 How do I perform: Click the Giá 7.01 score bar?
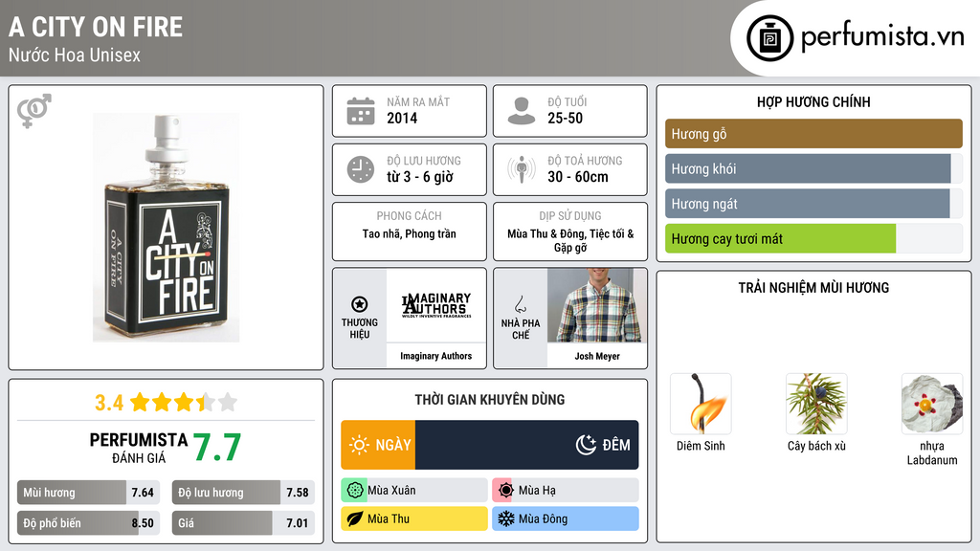pyautogui.click(x=243, y=523)
